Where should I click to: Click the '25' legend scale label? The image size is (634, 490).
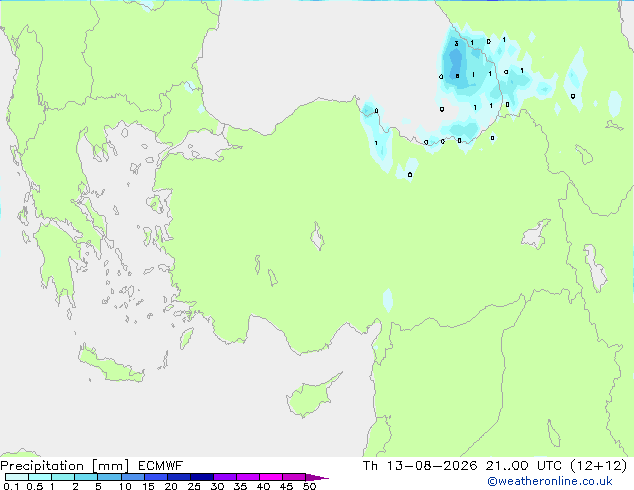click(194, 486)
